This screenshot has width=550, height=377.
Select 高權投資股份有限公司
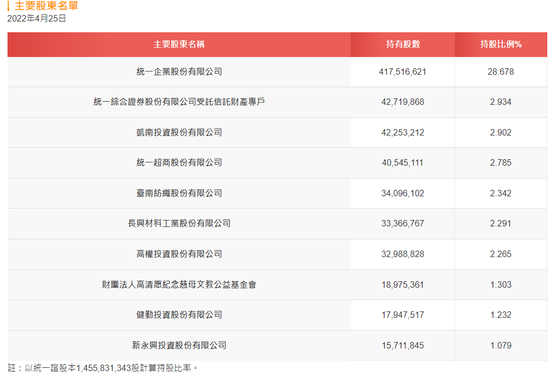179,254
